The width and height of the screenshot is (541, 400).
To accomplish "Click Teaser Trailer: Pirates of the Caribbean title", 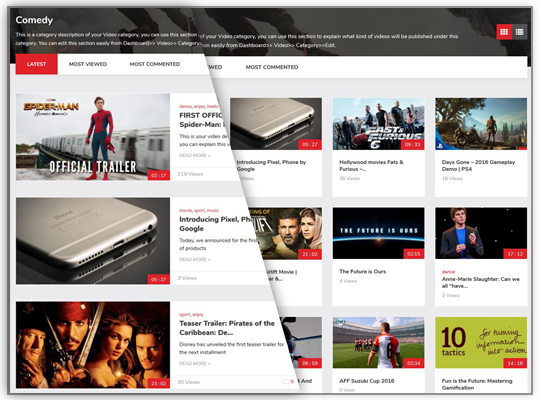I will (x=227, y=328).
